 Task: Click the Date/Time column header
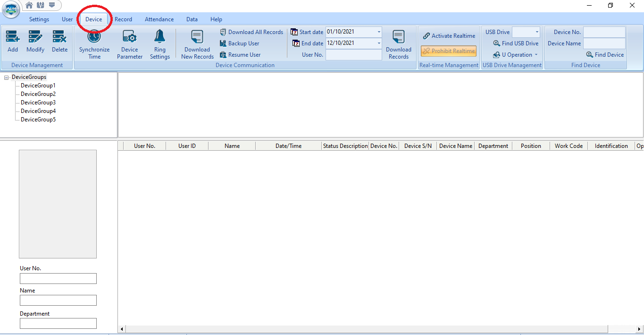(289, 146)
